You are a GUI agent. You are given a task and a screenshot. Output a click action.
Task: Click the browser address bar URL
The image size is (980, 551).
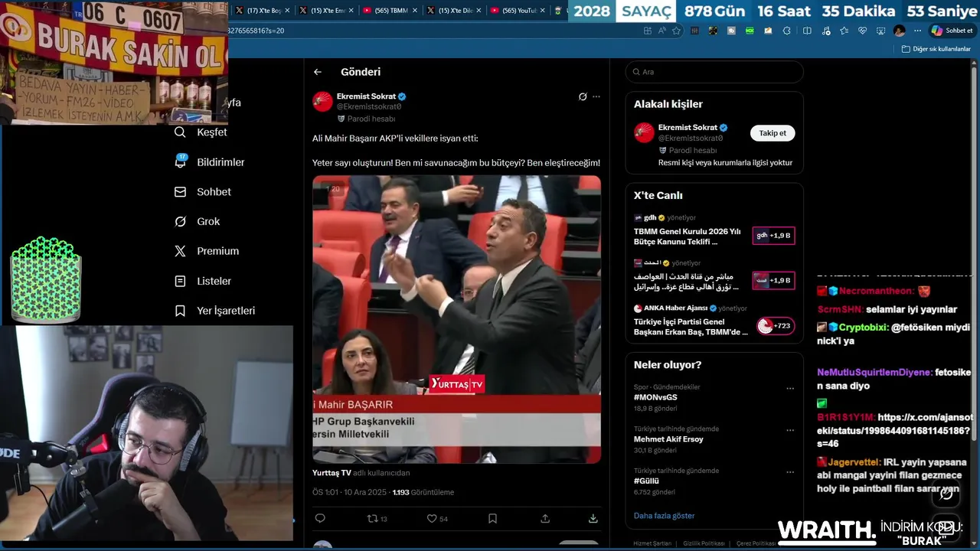pos(256,31)
